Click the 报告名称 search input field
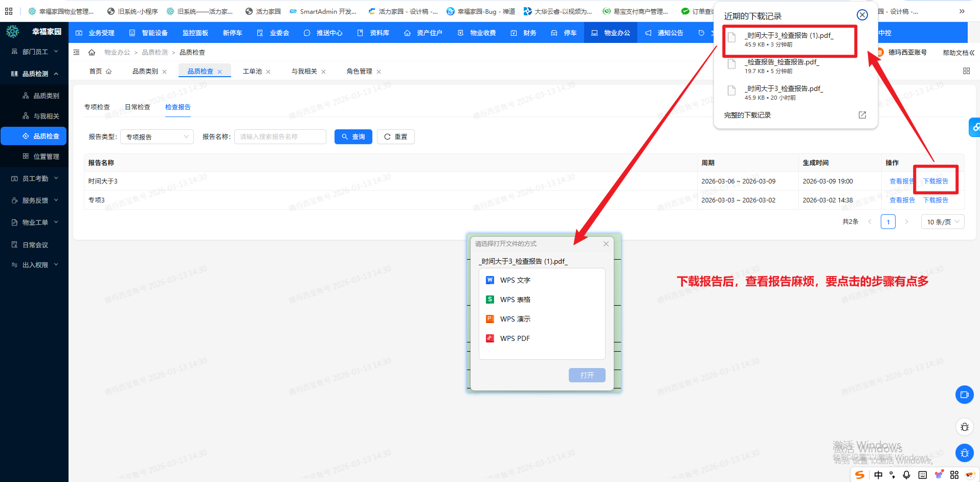 pos(280,137)
